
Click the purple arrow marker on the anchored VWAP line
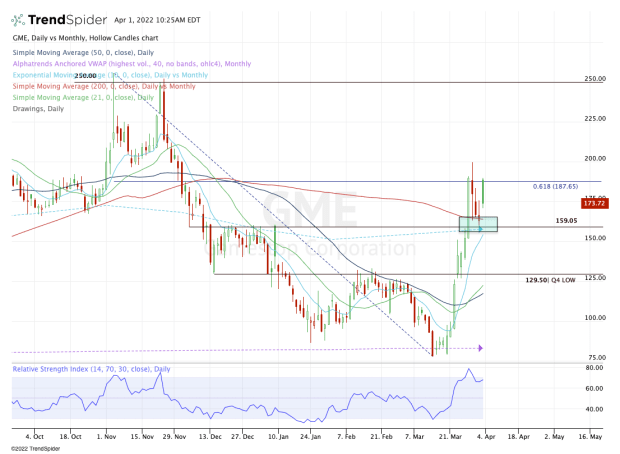tap(480, 348)
